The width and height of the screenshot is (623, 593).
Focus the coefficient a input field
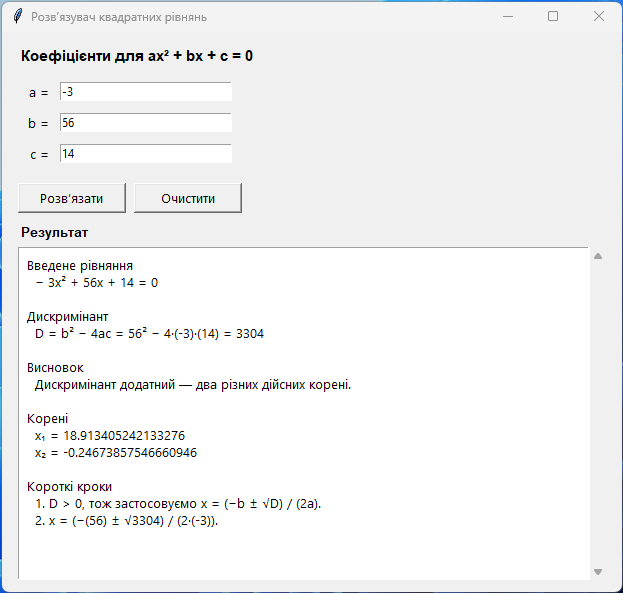(146, 92)
